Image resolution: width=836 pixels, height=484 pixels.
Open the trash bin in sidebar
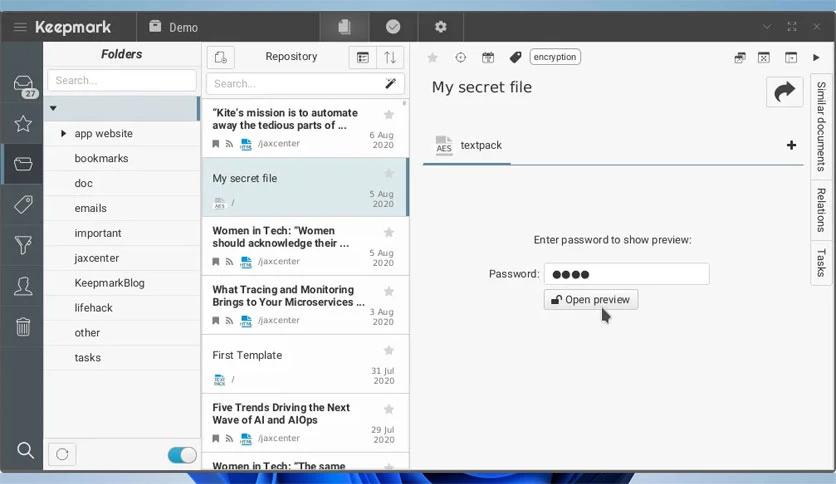pyautogui.click(x=22, y=327)
